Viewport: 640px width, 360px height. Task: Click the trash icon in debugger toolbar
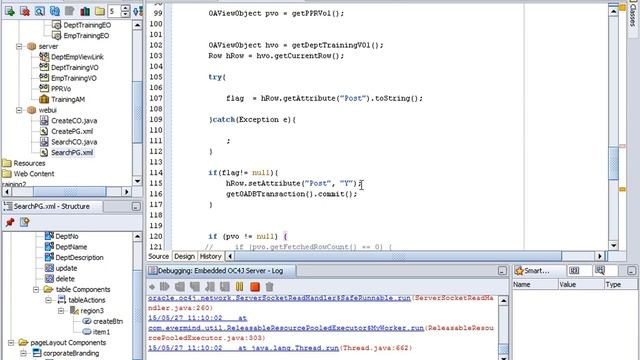coord(269,287)
